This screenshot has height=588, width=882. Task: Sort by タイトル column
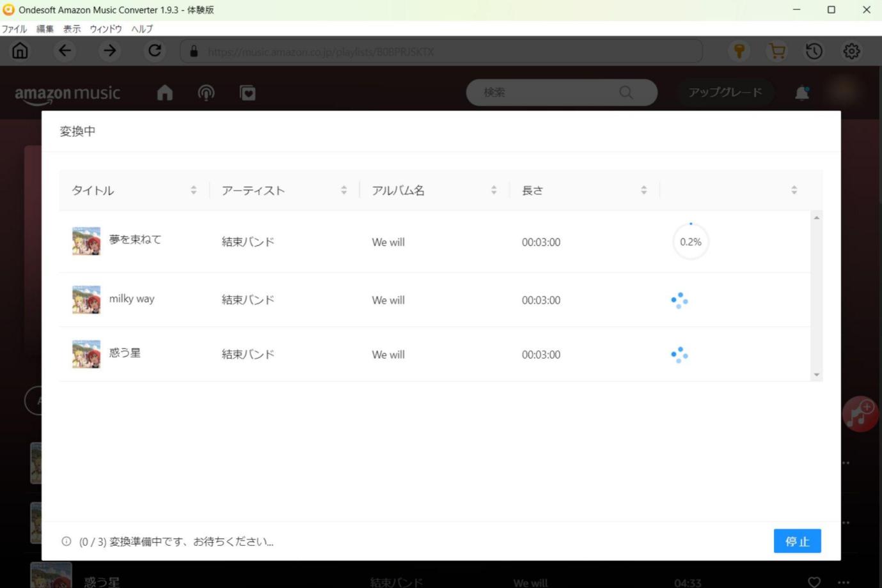point(193,190)
